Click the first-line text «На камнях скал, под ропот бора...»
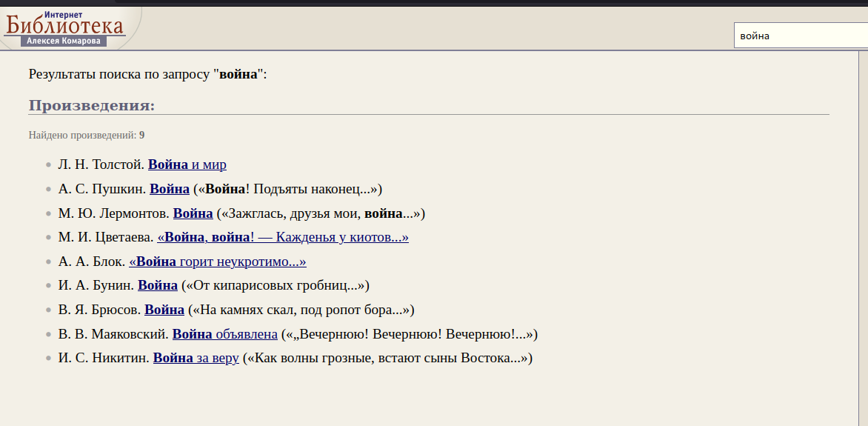The image size is (868, 426). [301, 310]
